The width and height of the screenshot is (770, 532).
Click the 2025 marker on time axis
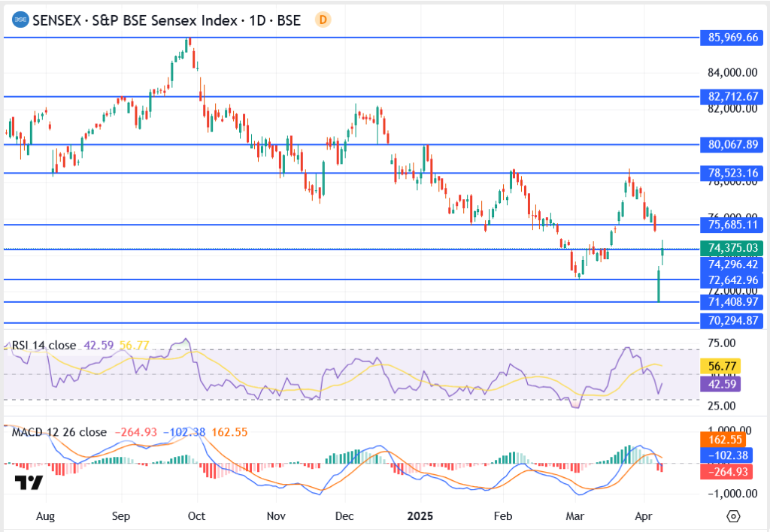tap(420, 517)
